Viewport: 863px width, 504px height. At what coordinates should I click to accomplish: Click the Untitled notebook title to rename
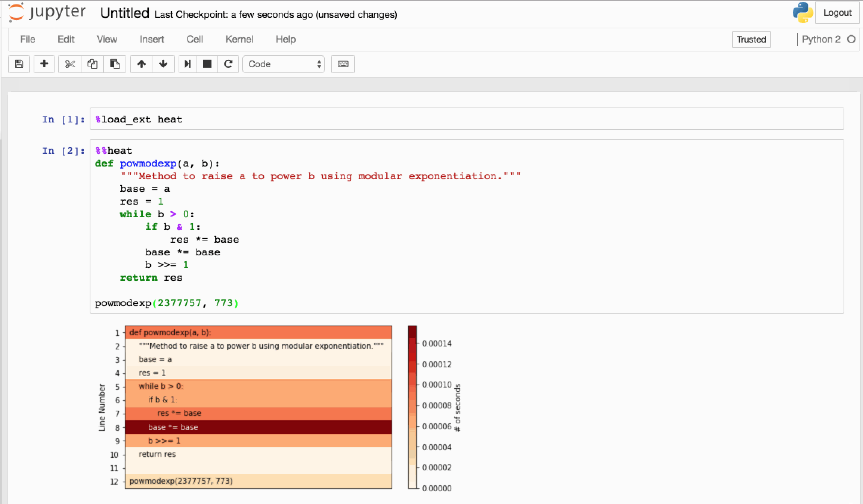click(x=125, y=13)
